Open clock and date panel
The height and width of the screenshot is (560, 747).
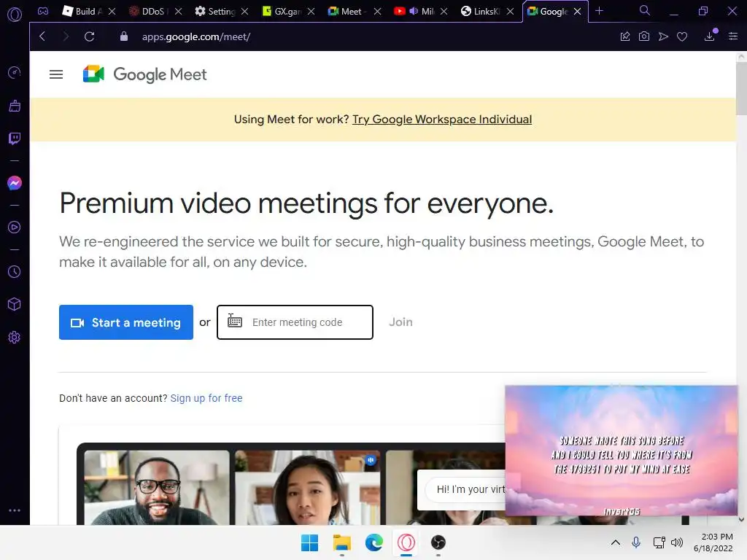[713, 542]
